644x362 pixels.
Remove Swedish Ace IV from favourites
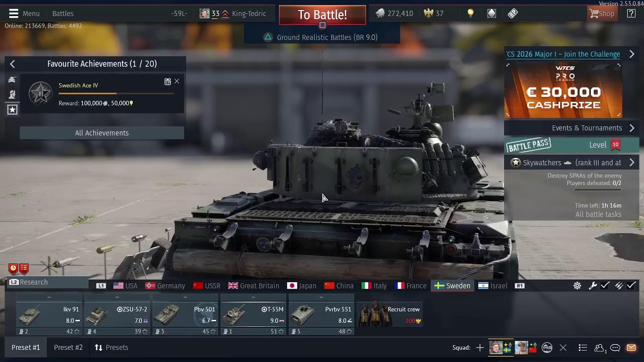click(x=177, y=81)
